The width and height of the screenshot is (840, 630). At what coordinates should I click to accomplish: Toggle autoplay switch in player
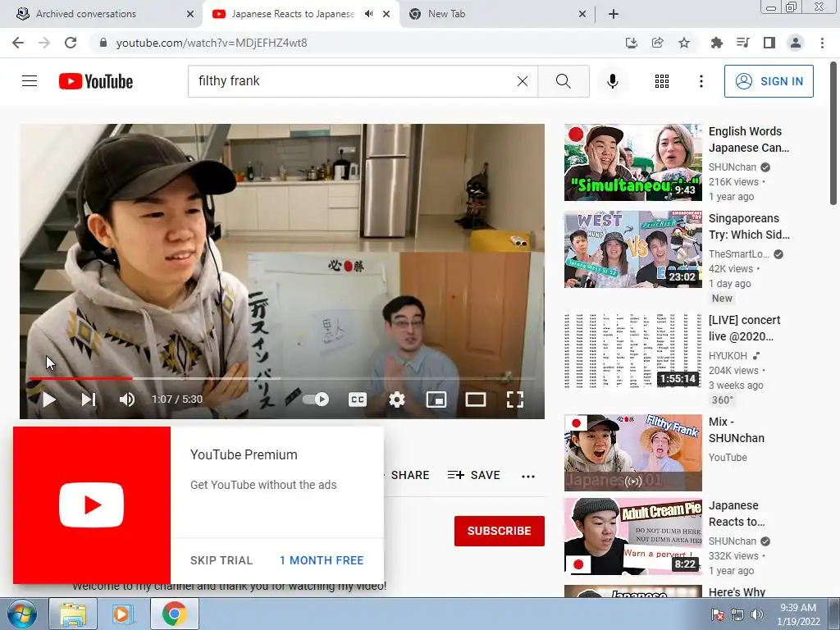(316, 399)
